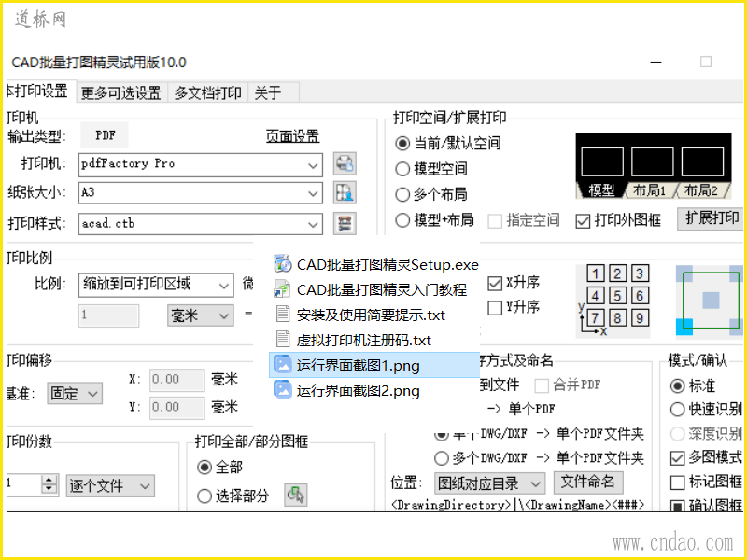Select 当前/默认空间 radio button

(402, 143)
